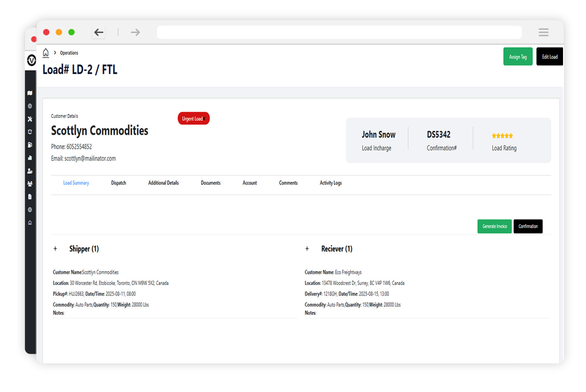Open the documents page from the sidebar icon
This screenshot has height=392, width=586.
(x=30, y=197)
